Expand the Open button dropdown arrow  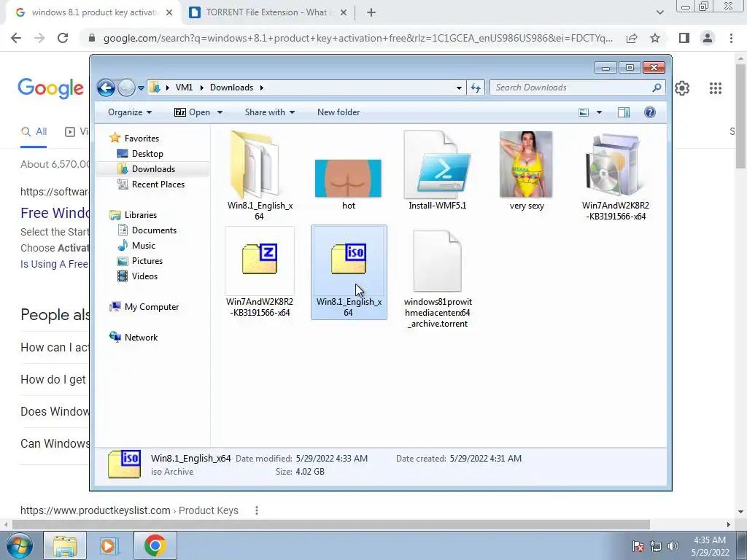(220, 112)
